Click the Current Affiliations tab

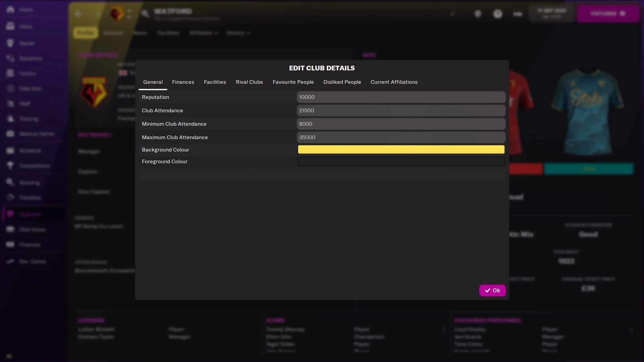[394, 82]
